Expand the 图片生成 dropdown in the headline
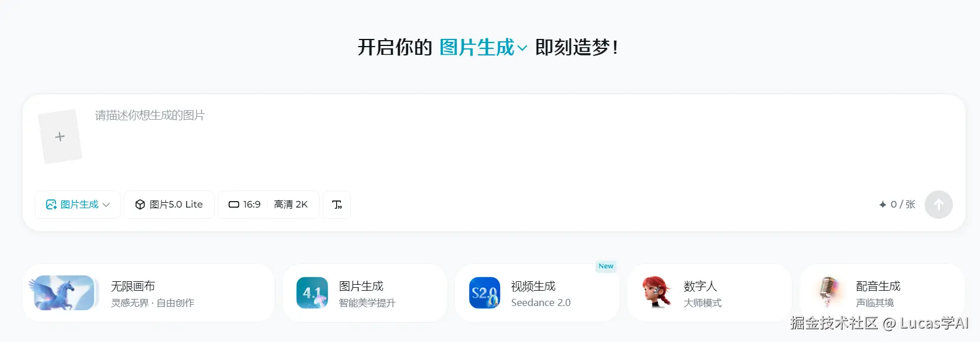This screenshot has width=980, height=342. (484, 47)
